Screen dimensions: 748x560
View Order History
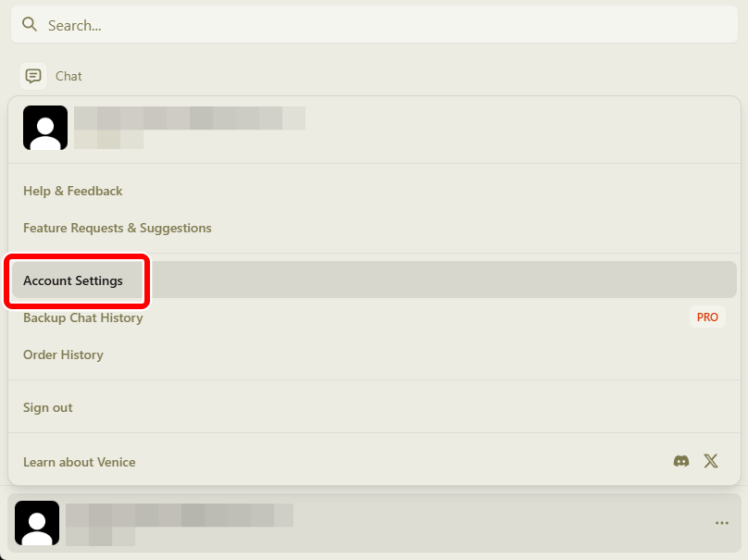coord(63,355)
